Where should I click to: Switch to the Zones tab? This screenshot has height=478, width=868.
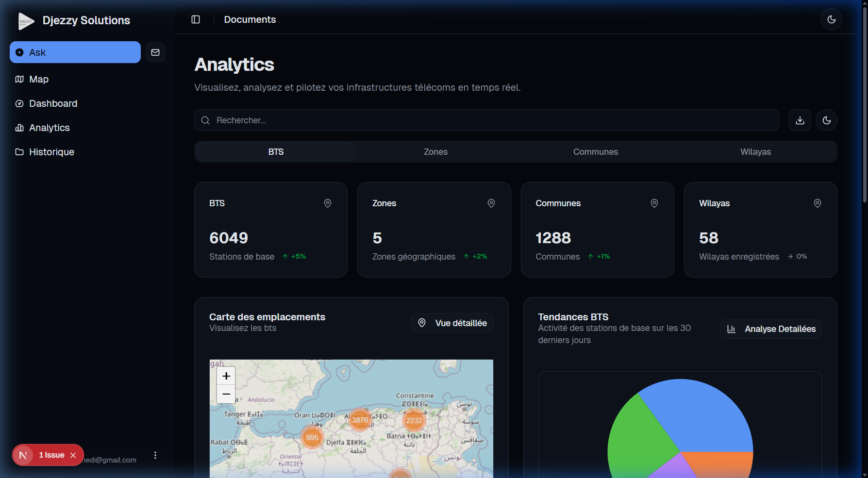(x=435, y=152)
